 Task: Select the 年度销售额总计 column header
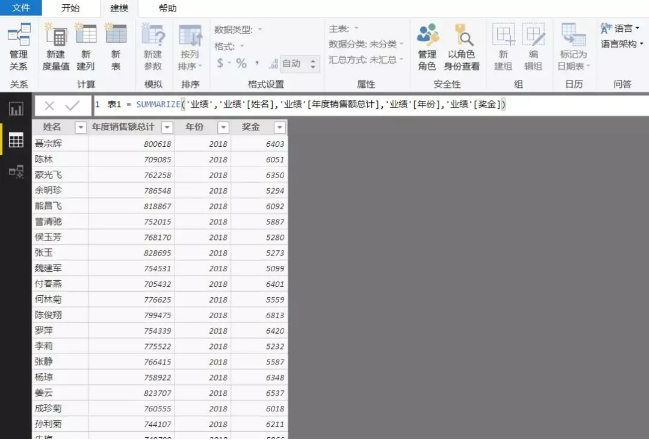[123, 127]
